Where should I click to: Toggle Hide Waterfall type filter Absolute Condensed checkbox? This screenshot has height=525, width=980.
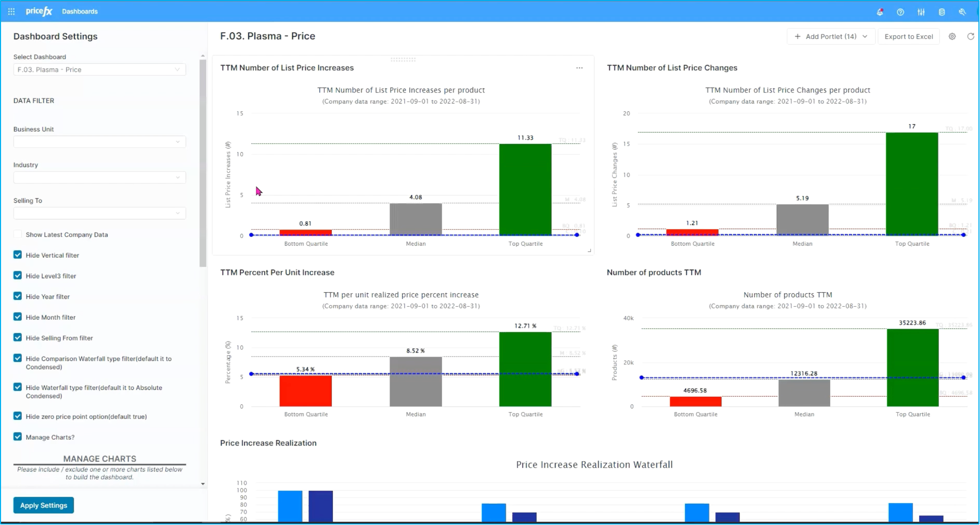click(18, 387)
